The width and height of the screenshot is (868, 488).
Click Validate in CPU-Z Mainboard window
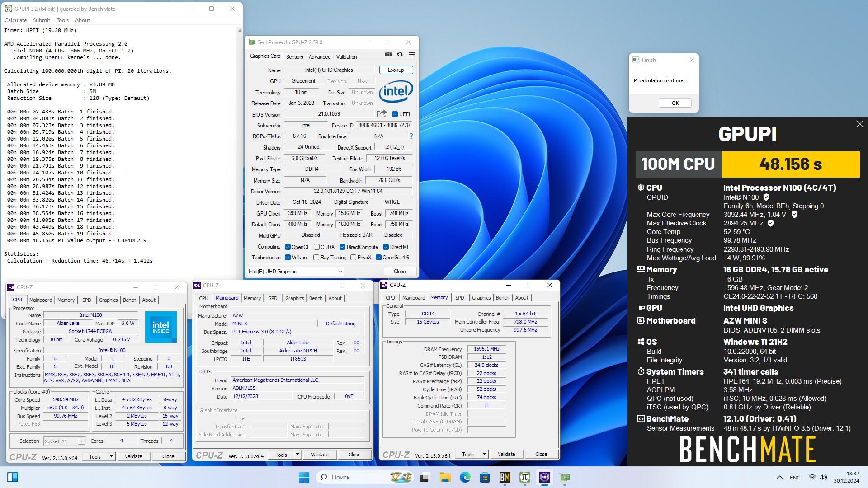click(x=320, y=455)
